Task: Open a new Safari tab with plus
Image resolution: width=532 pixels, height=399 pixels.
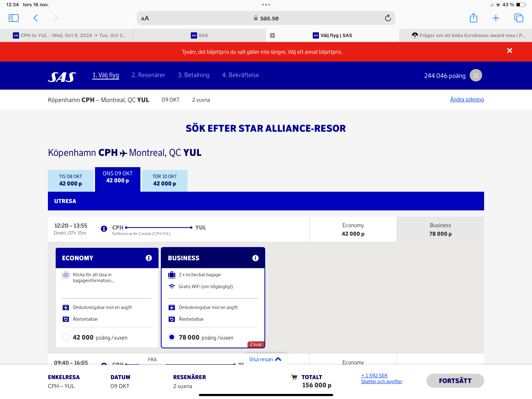Action: (x=496, y=18)
